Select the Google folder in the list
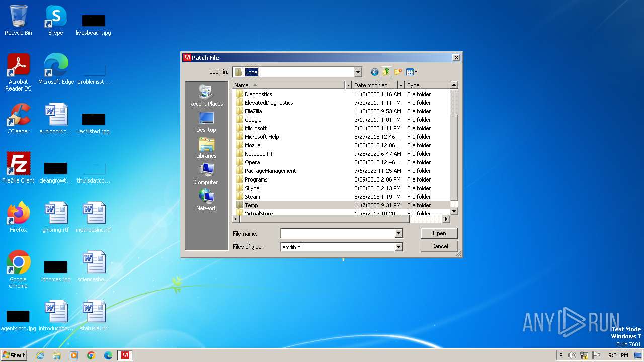 coord(253,120)
